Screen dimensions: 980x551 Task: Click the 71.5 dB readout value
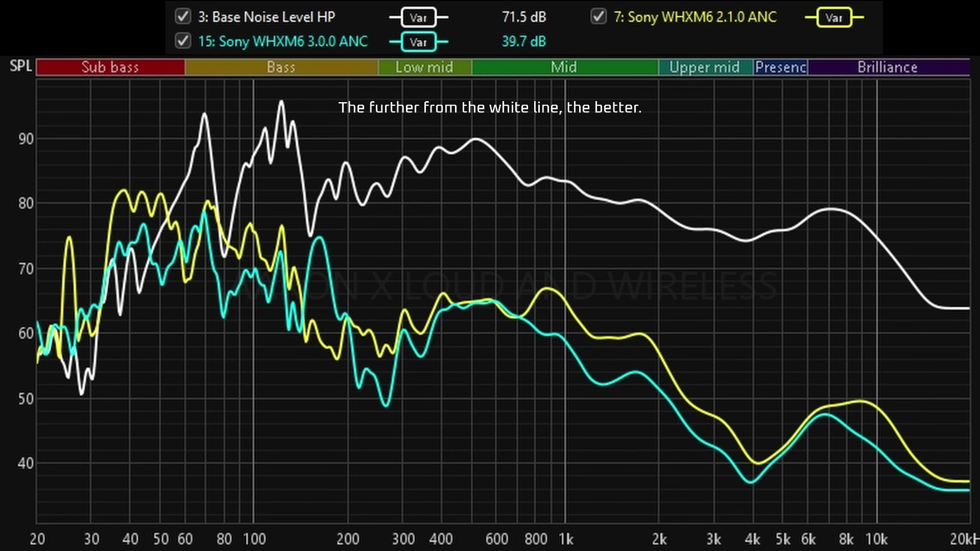coord(524,17)
